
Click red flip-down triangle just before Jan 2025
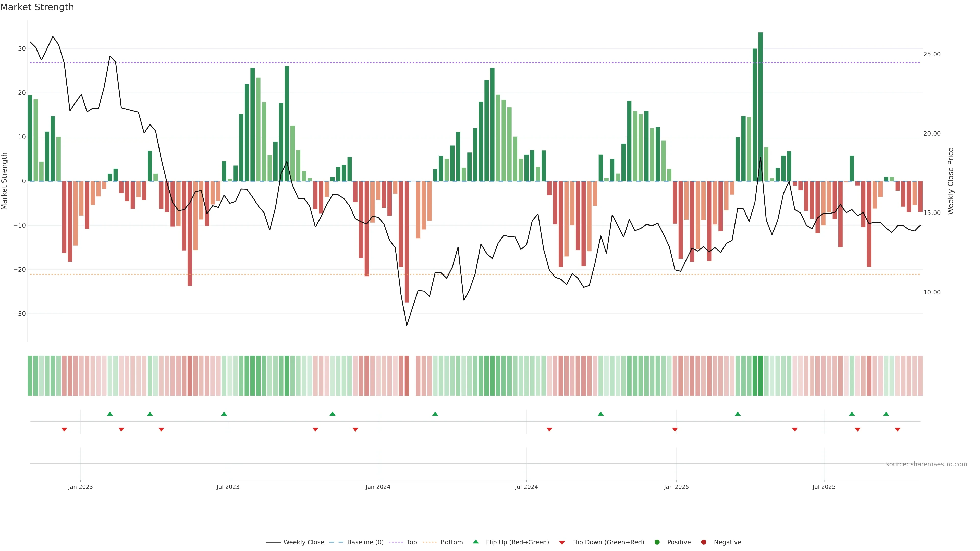click(675, 429)
